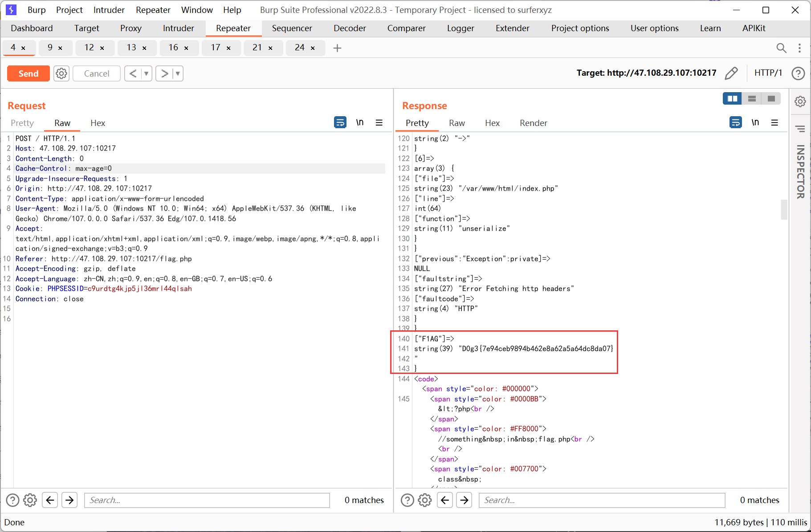This screenshot has width=811, height=532.
Task: Switch to the Decoder tab
Action: (x=350, y=28)
